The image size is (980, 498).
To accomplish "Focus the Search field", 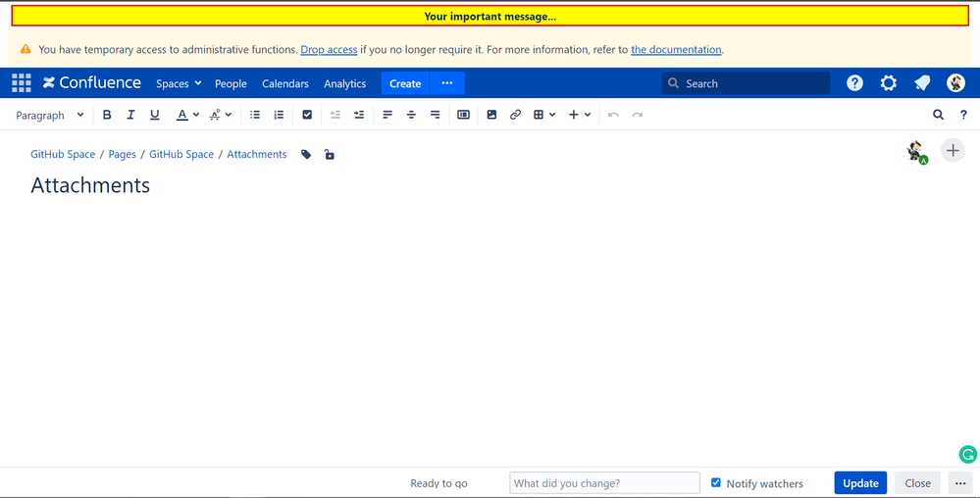I will point(746,83).
